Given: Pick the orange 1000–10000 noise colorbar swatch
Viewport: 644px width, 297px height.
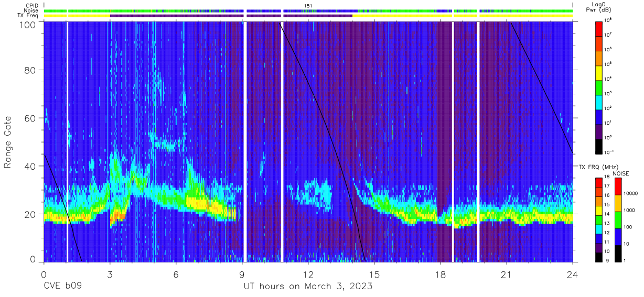Looking at the screenshot, I should point(617,203).
